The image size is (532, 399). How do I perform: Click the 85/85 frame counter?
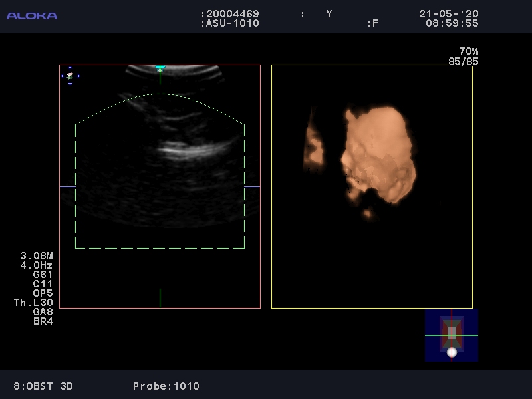pos(463,62)
